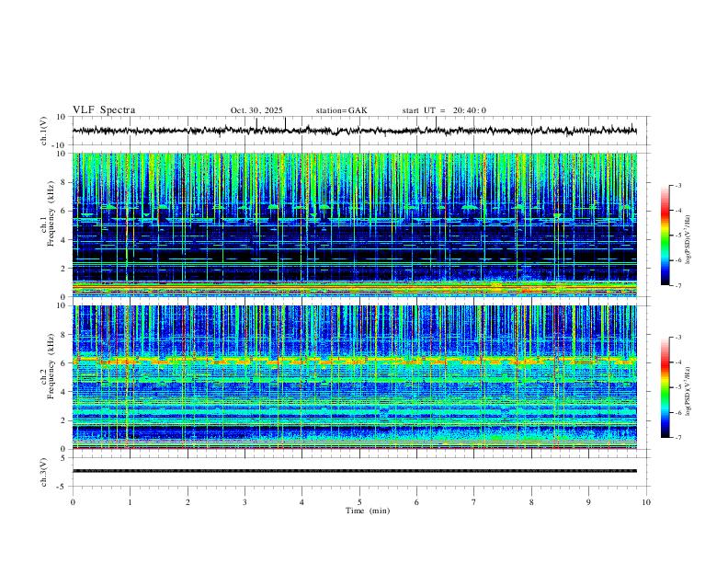Click the ch.1 voltage waveform trace
Screen dimensions: 728x563
354,131
